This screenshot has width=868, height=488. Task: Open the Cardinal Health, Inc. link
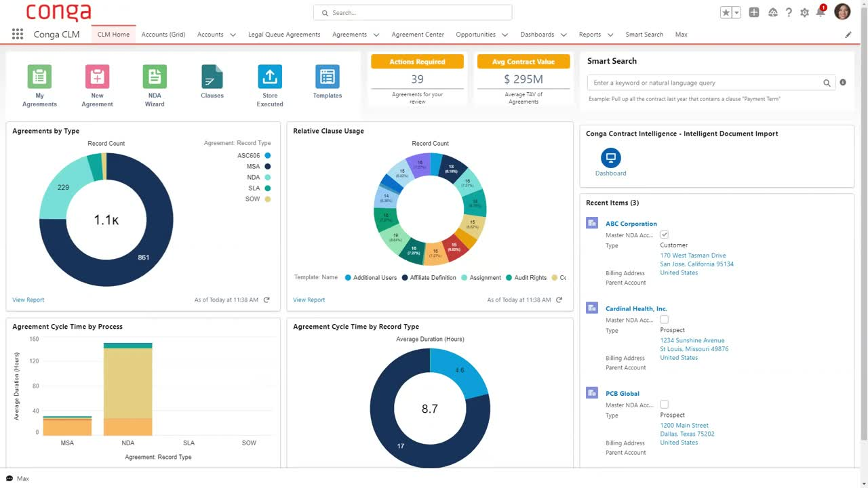coord(636,308)
